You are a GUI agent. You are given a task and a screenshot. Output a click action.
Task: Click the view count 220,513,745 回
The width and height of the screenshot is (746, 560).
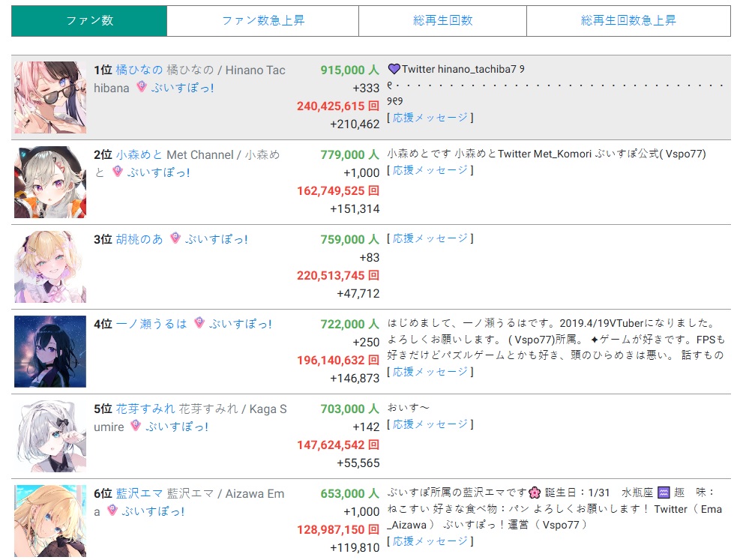pyautogui.click(x=338, y=275)
